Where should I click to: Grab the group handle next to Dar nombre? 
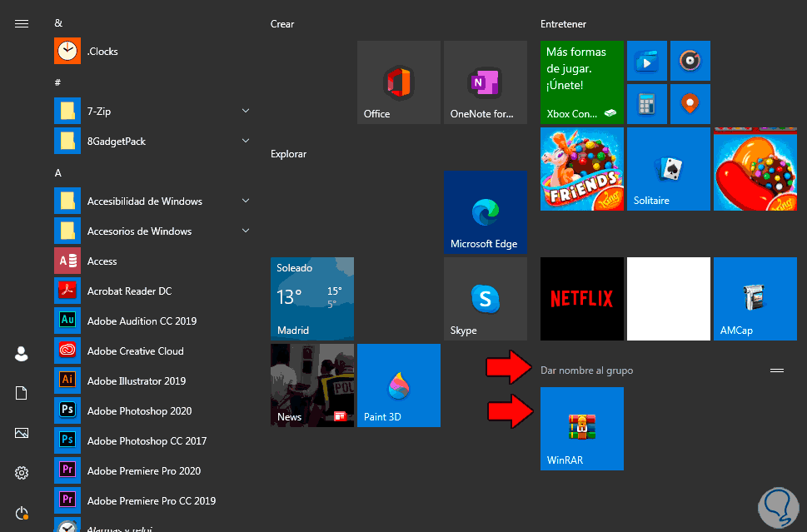point(777,370)
